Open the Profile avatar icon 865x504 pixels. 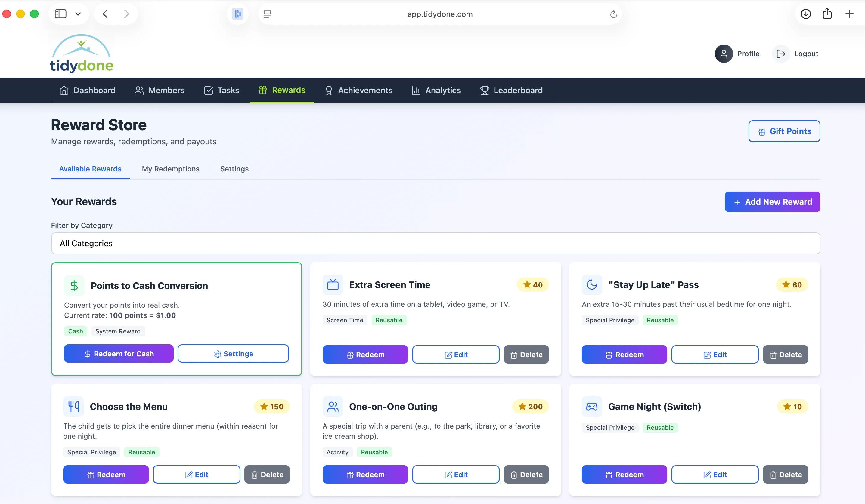coord(724,54)
